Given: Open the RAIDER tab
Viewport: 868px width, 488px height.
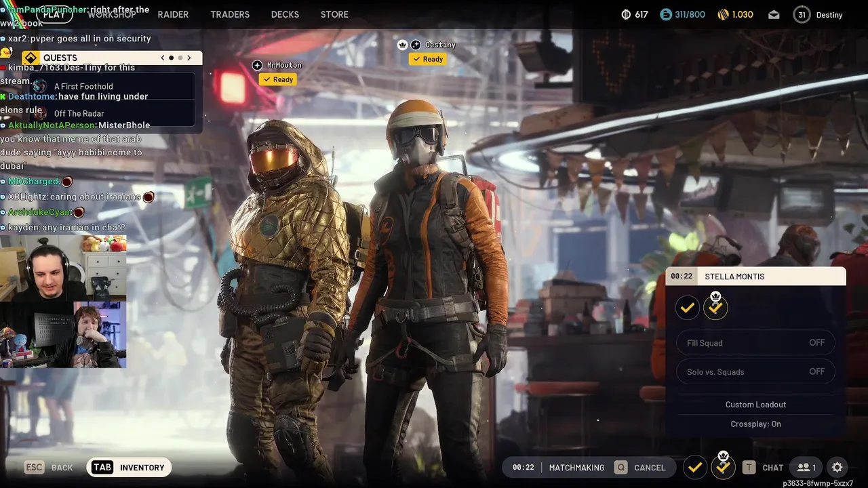Looking at the screenshot, I should click(173, 14).
